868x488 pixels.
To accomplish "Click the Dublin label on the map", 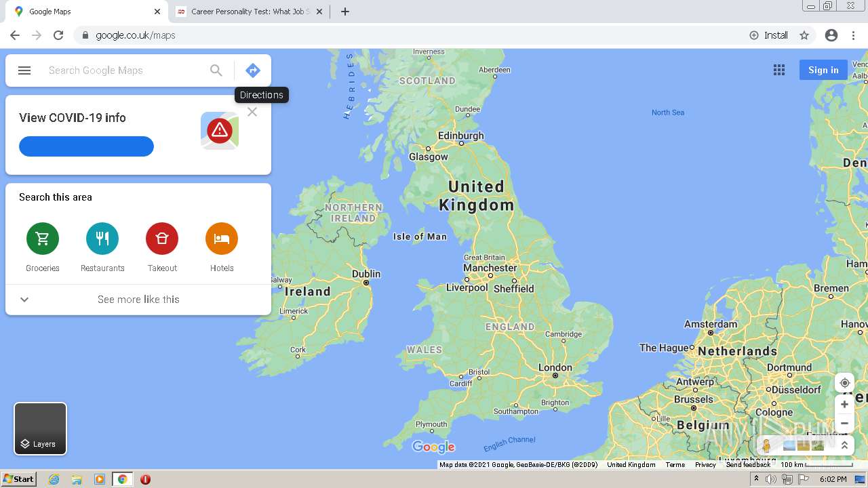I will (x=366, y=274).
